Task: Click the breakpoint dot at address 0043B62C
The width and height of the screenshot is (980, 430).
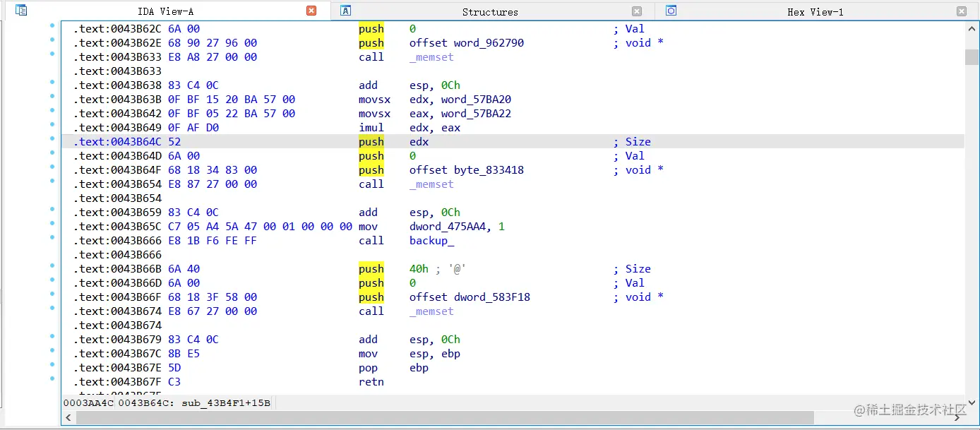Action: click(x=52, y=25)
